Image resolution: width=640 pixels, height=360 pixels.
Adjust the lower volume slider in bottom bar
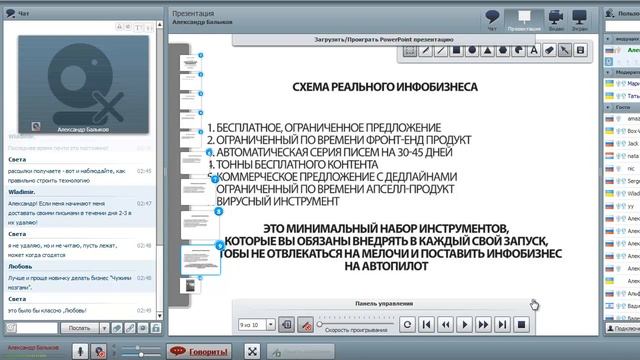tap(140, 355)
